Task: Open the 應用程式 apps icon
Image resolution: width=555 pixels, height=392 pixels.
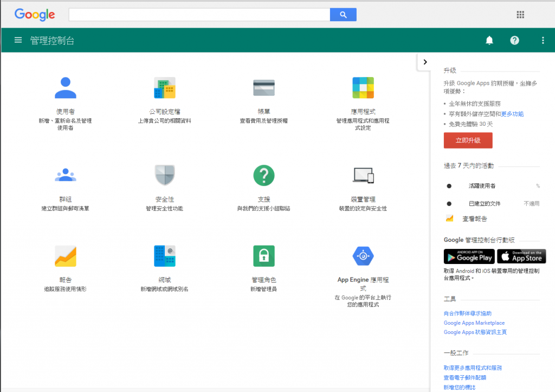Action: tap(363, 87)
